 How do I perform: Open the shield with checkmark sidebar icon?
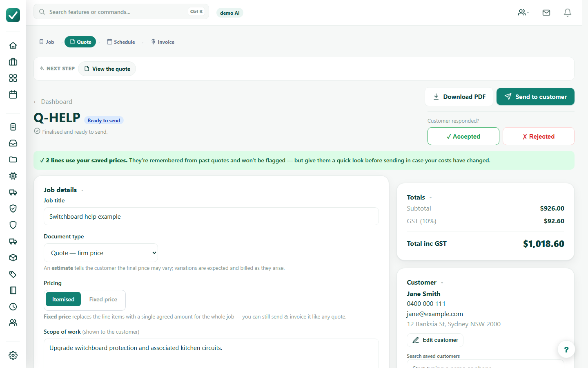pyautogui.click(x=13, y=209)
